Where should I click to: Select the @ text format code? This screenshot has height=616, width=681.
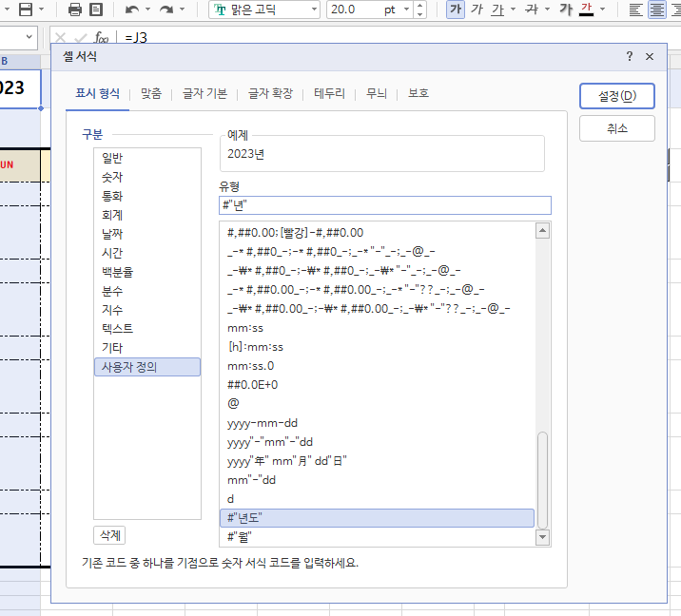pyautogui.click(x=377, y=404)
